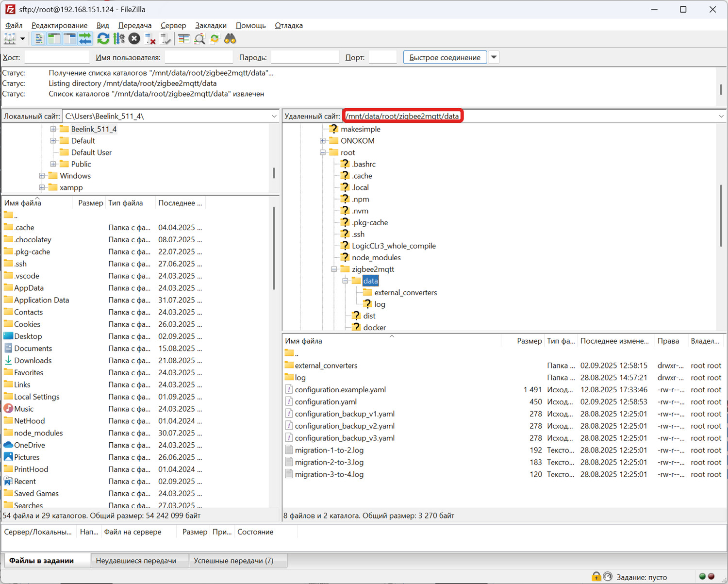Click inside the Хост input field
Image resolution: width=728 pixels, height=584 pixels.
click(x=57, y=57)
